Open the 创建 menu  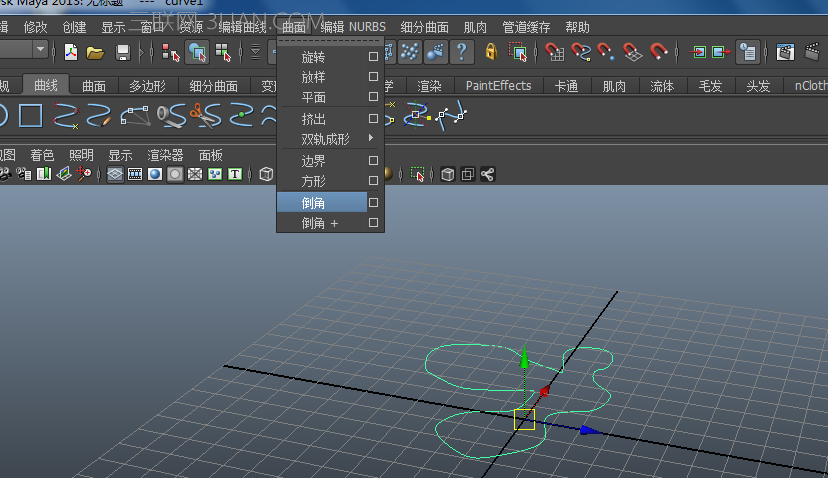74,27
